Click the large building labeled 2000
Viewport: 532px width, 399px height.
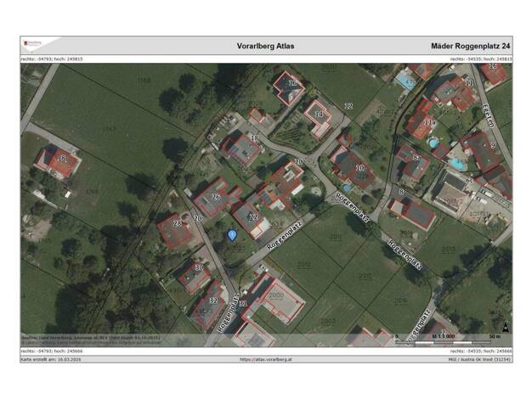[x=274, y=298]
